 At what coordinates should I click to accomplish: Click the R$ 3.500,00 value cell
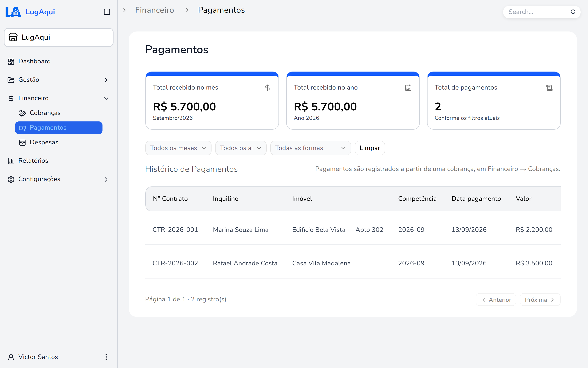[534, 263]
